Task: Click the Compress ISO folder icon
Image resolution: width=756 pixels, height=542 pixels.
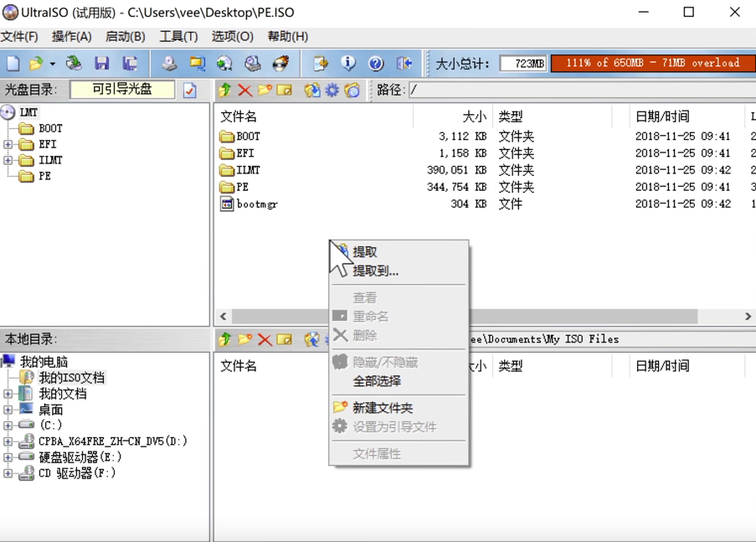Action: point(198,63)
